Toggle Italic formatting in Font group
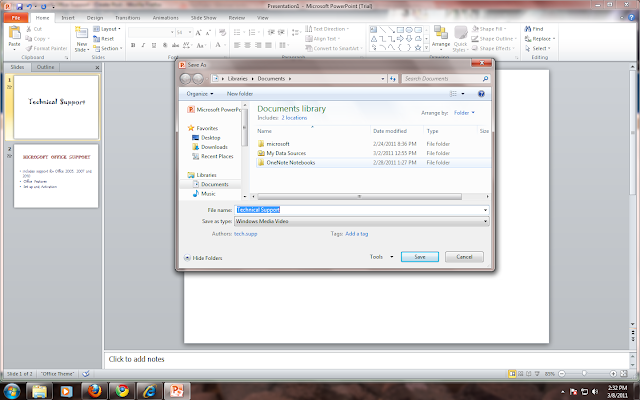 click(x=143, y=45)
